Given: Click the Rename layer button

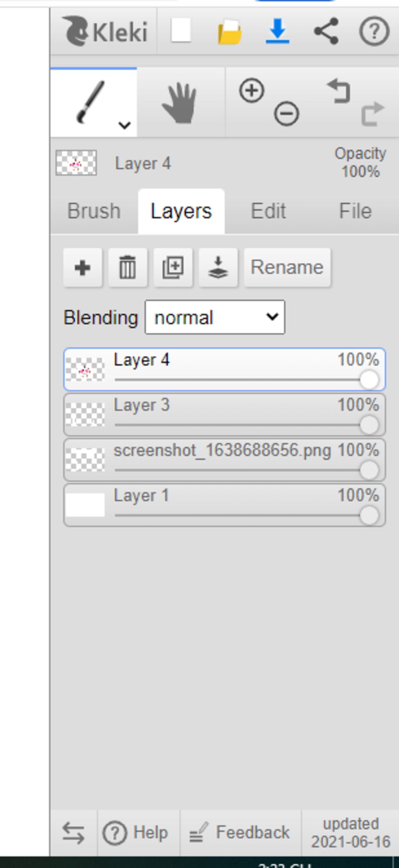Looking at the screenshot, I should tap(287, 268).
